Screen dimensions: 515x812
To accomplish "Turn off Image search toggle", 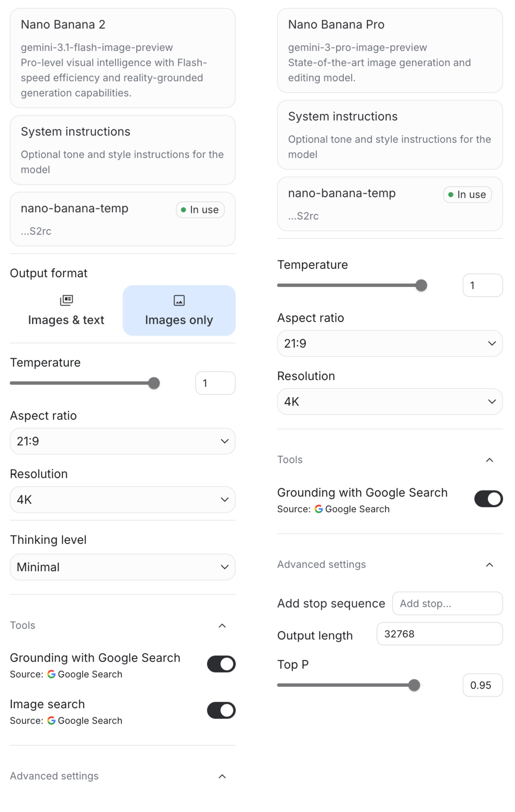I will pos(221,710).
